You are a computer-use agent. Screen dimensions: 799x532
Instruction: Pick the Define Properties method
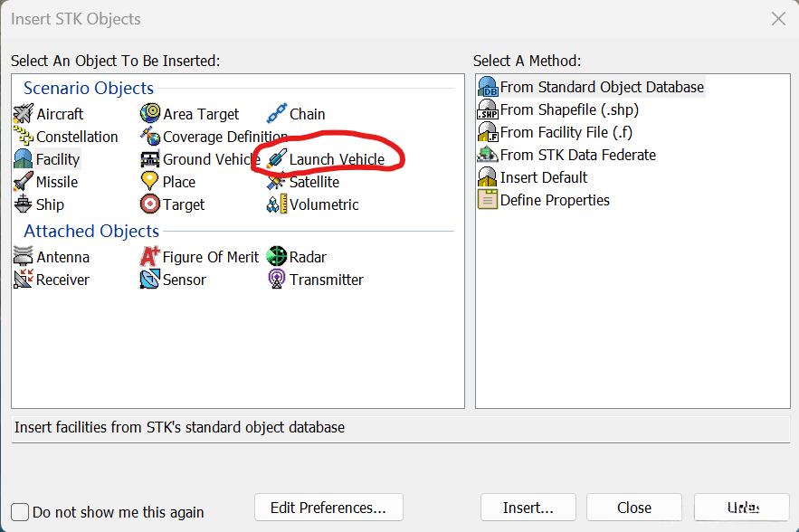point(554,200)
